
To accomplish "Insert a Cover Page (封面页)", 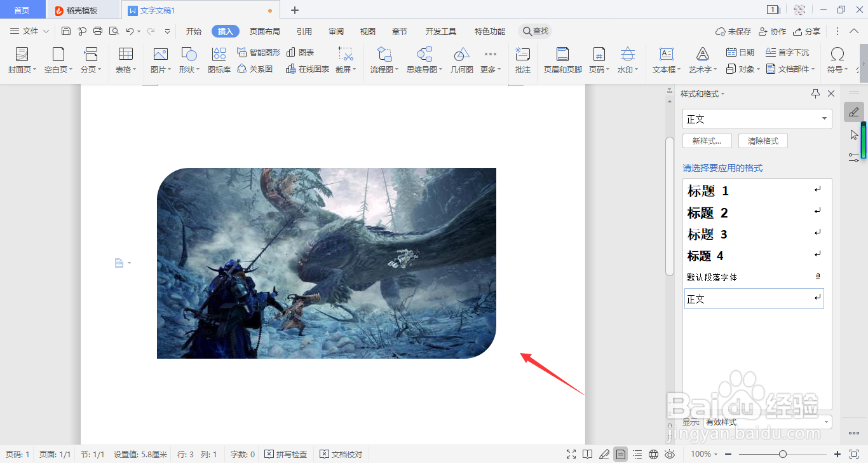I will click(22, 60).
